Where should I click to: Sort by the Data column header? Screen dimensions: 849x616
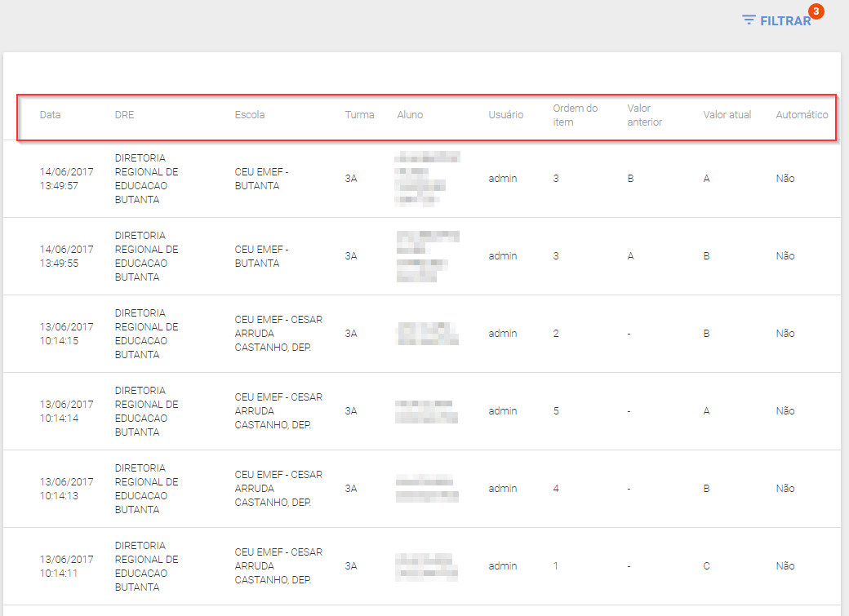(x=50, y=115)
